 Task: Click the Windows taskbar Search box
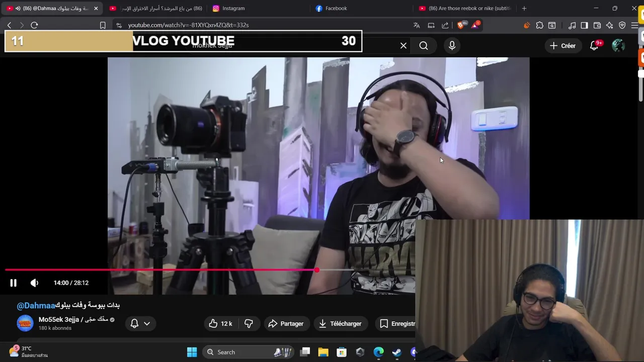pyautogui.click(x=249, y=352)
